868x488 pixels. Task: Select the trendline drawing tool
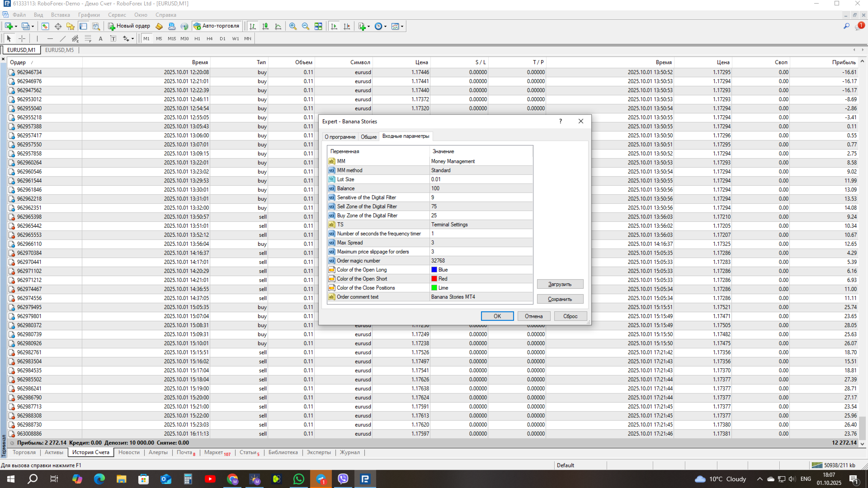tap(63, 39)
